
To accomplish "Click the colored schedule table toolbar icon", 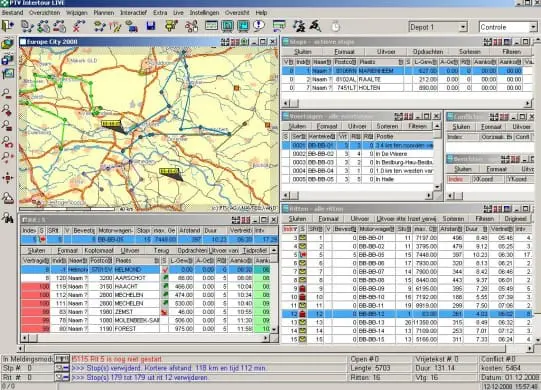I will tap(279, 26).
